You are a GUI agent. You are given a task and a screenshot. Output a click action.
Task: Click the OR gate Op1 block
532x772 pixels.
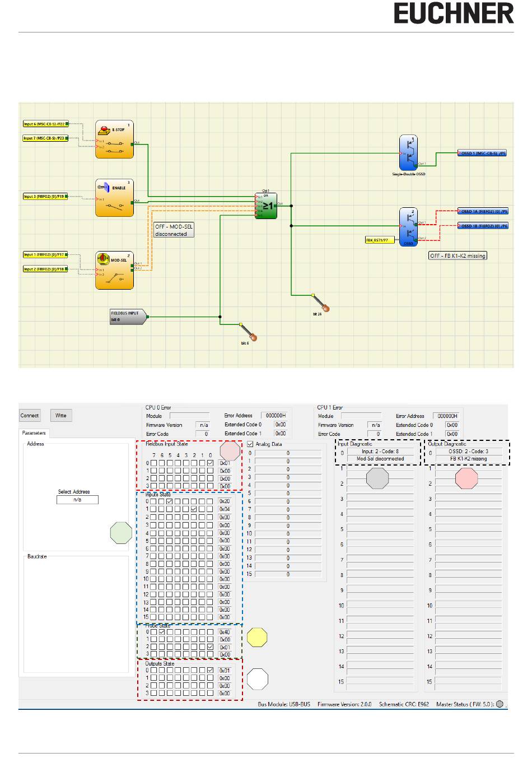[x=266, y=206]
